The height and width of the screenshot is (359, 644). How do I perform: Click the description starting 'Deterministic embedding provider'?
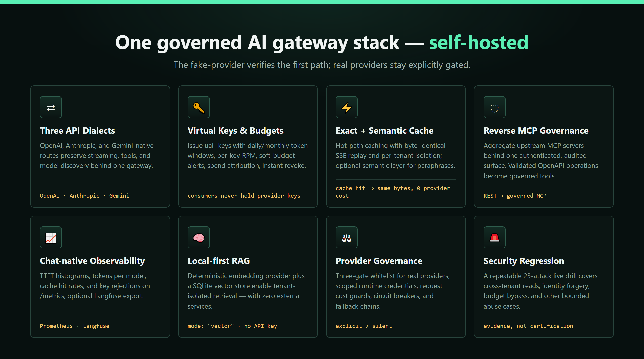[x=246, y=291]
